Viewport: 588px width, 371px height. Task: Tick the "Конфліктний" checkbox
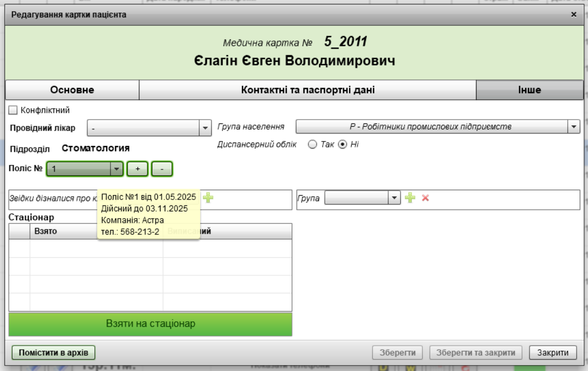(x=14, y=110)
